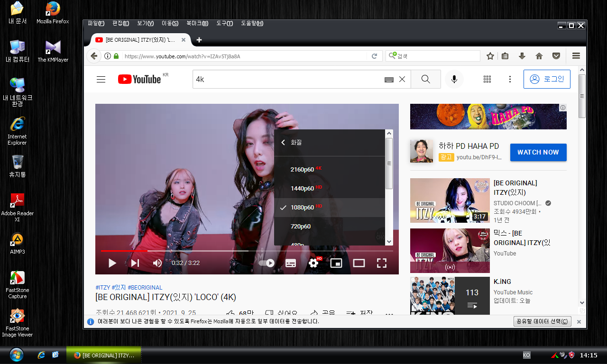
Task: Turn on subtitles in the player
Action: pyautogui.click(x=291, y=263)
